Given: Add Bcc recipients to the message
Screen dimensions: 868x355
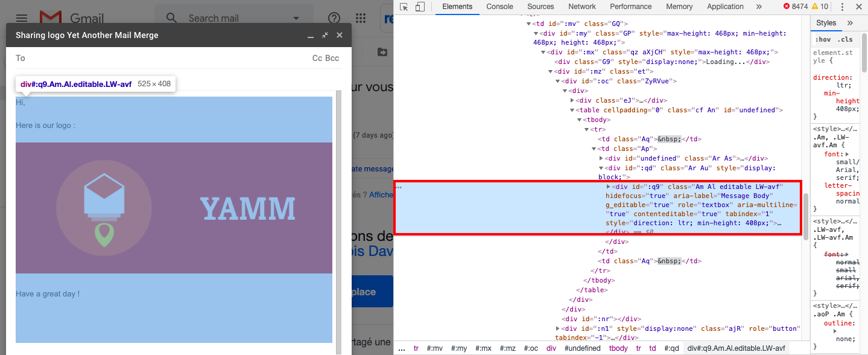Looking at the screenshot, I should pos(332,58).
